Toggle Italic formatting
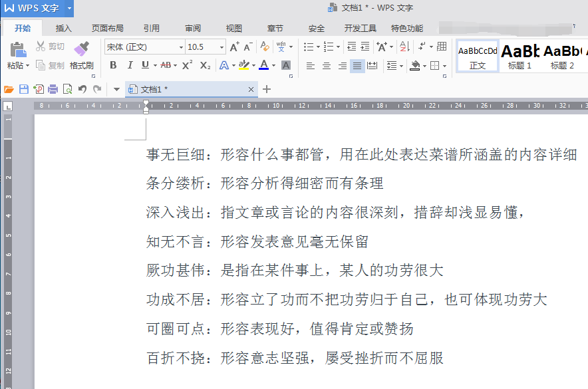The height and width of the screenshot is (389, 588). [130, 65]
